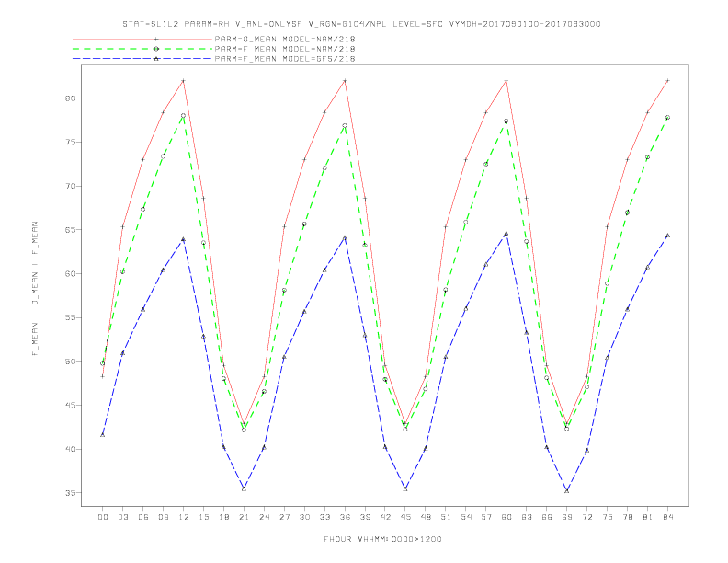Click y-axis tick label 75

pyautogui.click(x=71, y=143)
